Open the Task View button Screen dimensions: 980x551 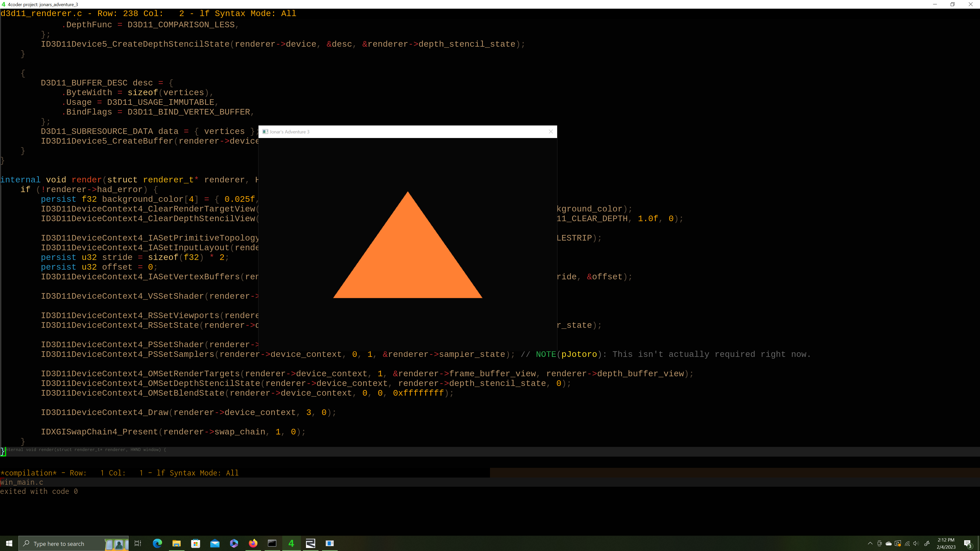tap(138, 543)
